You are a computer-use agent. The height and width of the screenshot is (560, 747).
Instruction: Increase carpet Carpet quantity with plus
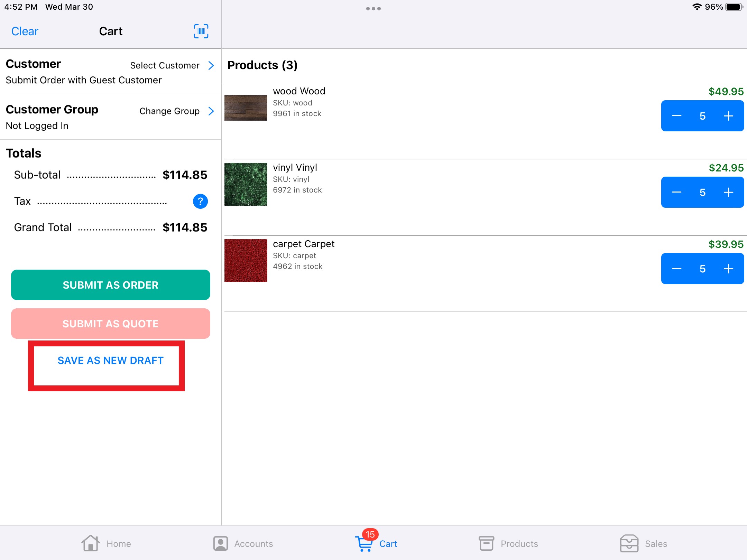click(728, 269)
